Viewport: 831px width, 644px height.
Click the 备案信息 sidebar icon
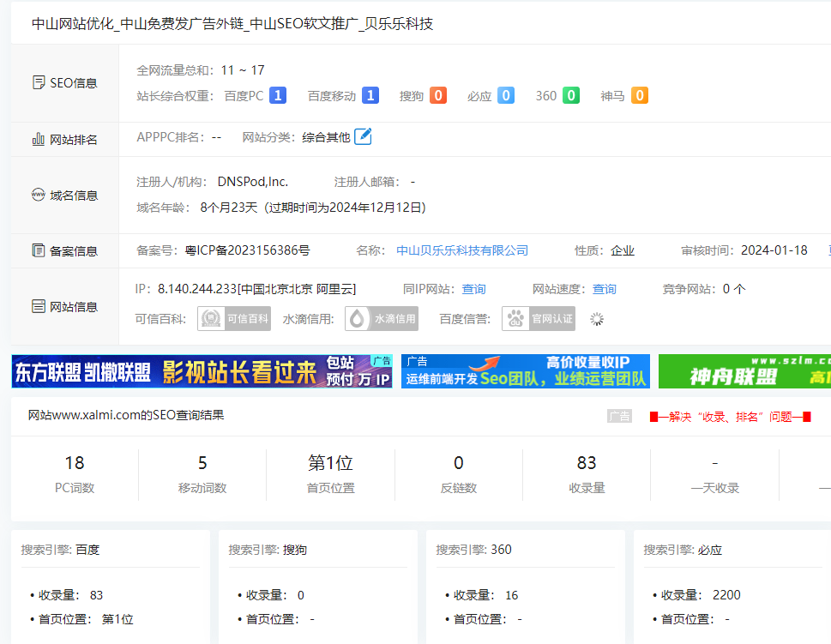pos(38,250)
